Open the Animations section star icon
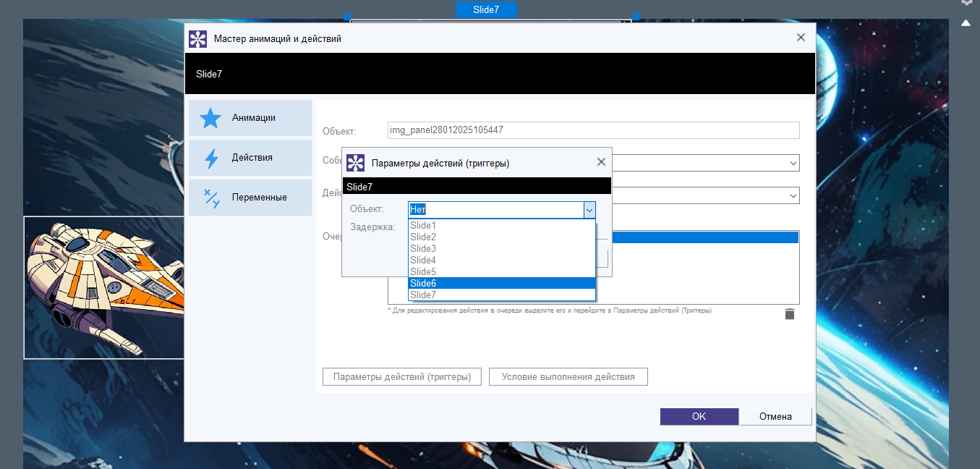Screen dimensions: 980x469 210,118
